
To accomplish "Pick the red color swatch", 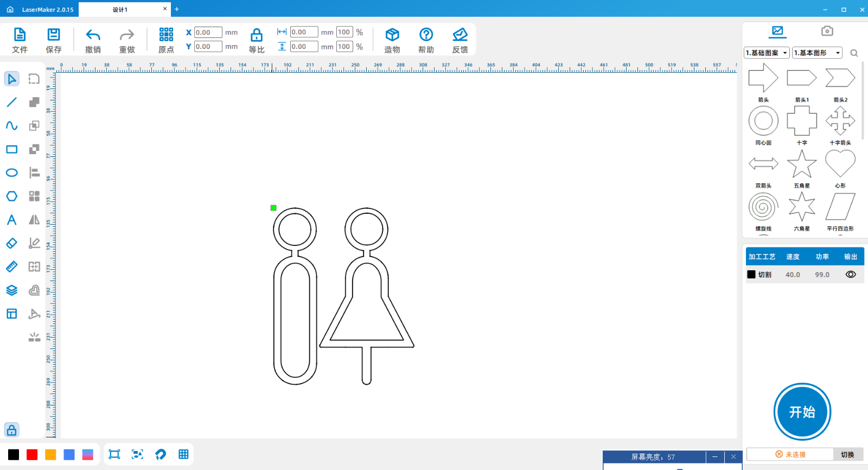I will (32, 454).
